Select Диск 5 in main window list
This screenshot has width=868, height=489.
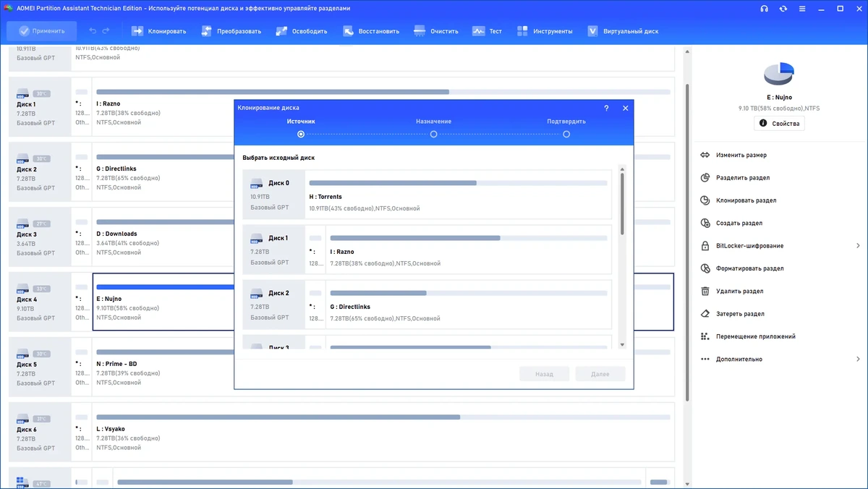coord(40,367)
